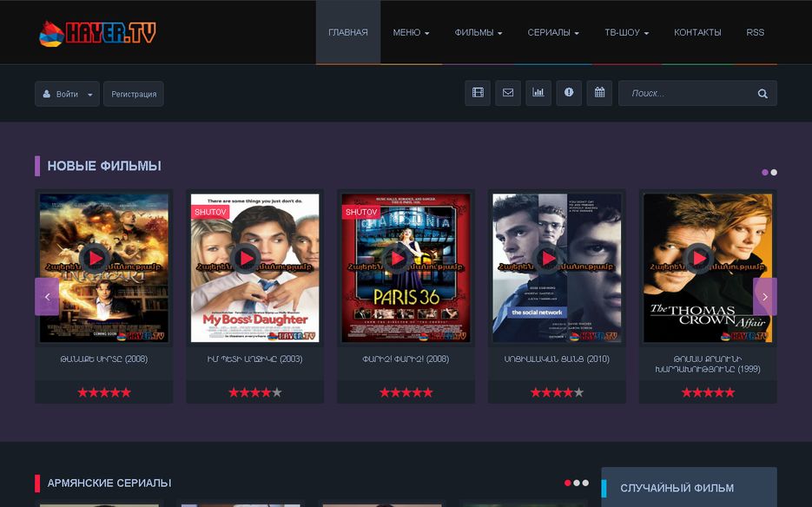
Task: Open the calendar icon button
Action: [600, 93]
